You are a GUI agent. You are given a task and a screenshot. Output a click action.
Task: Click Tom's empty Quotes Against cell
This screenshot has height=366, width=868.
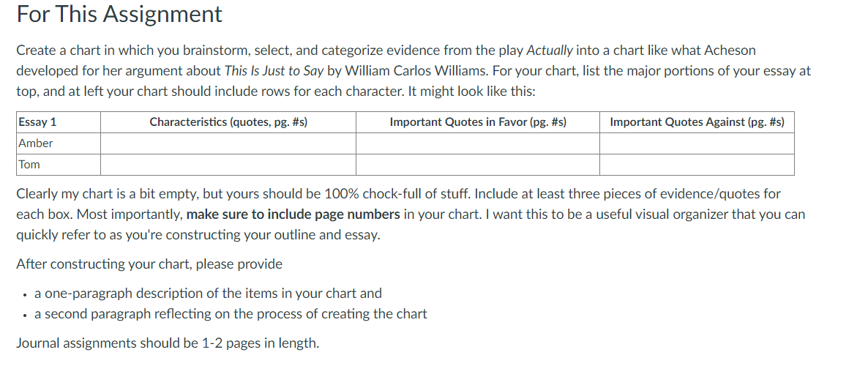(x=697, y=165)
